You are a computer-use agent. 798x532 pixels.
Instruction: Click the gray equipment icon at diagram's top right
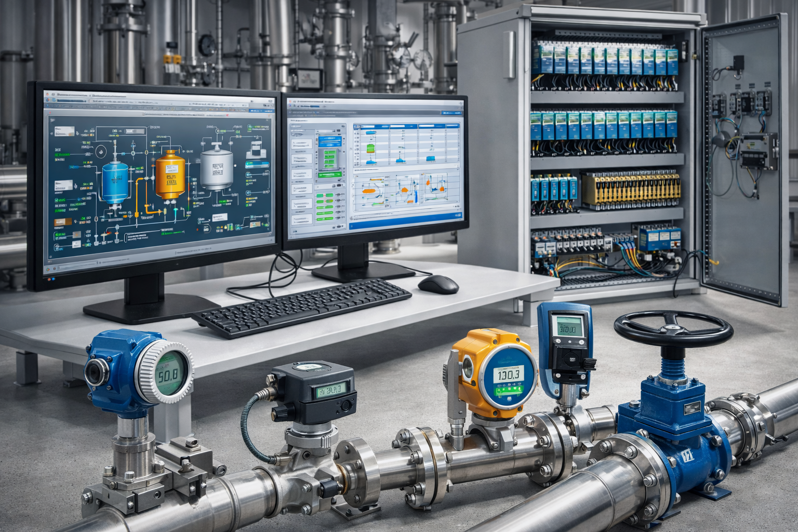(x=255, y=149)
